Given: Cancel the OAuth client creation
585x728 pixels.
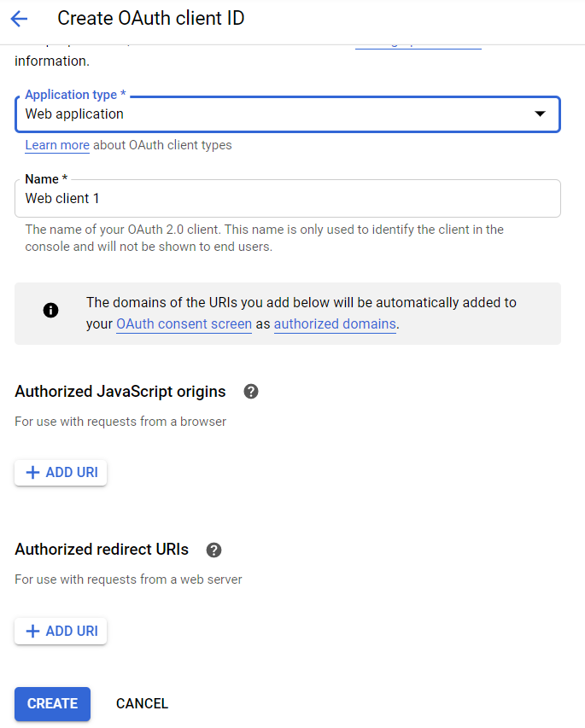Looking at the screenshot, I should [142, 704].
